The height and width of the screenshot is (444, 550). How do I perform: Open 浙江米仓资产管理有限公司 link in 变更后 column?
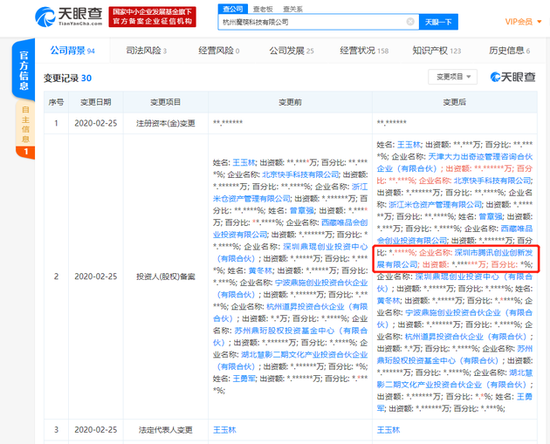(435, 204)
